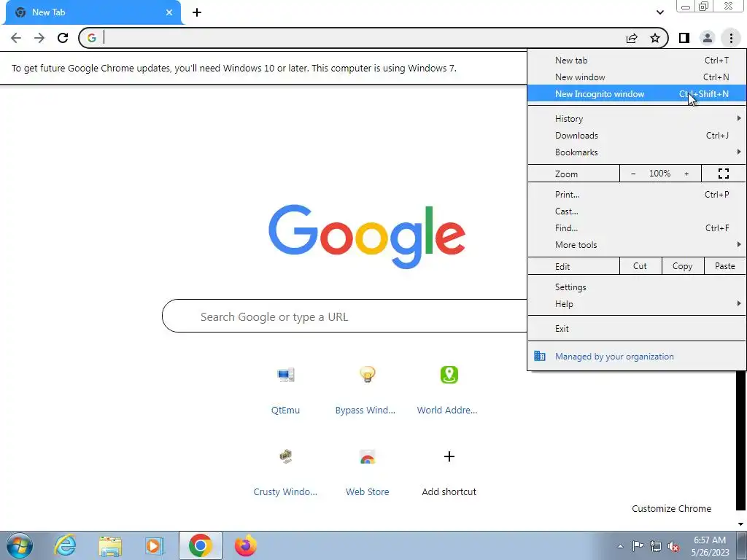Click Cut in the Edit row

coord(640,266)
